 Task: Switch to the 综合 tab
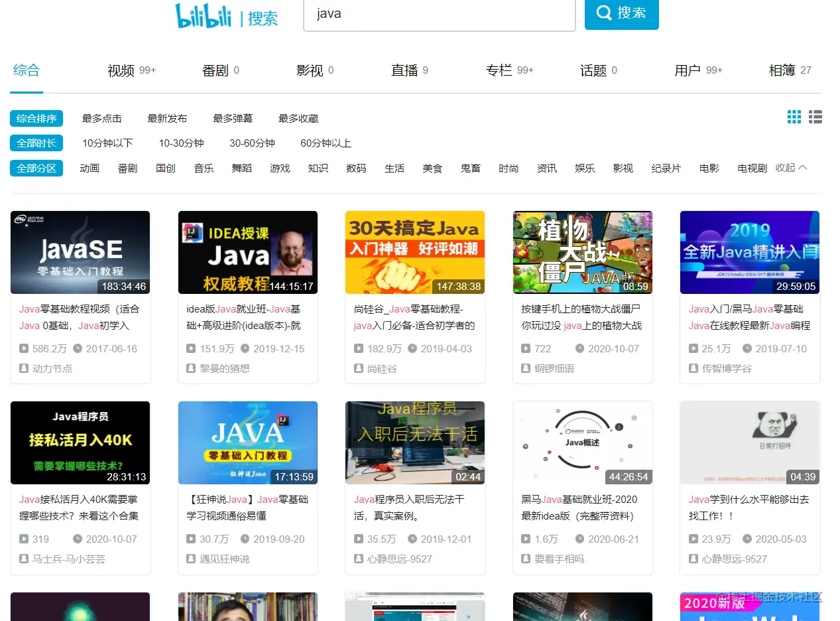coord(27,70)
